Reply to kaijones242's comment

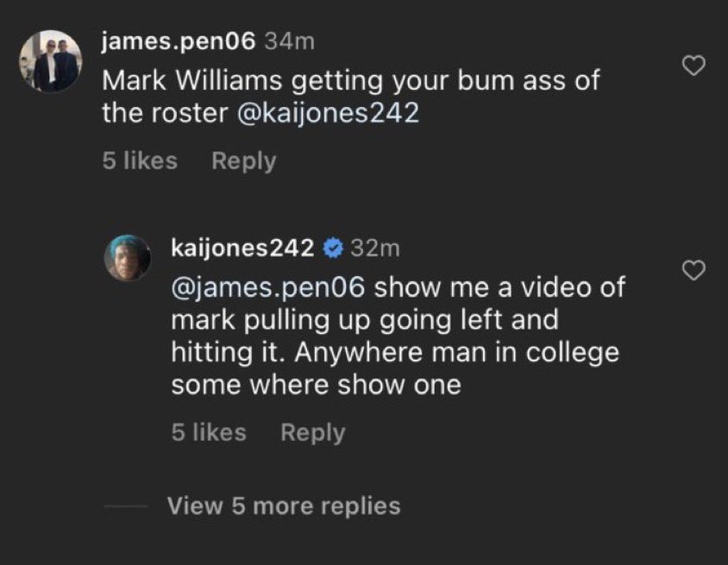312,432
